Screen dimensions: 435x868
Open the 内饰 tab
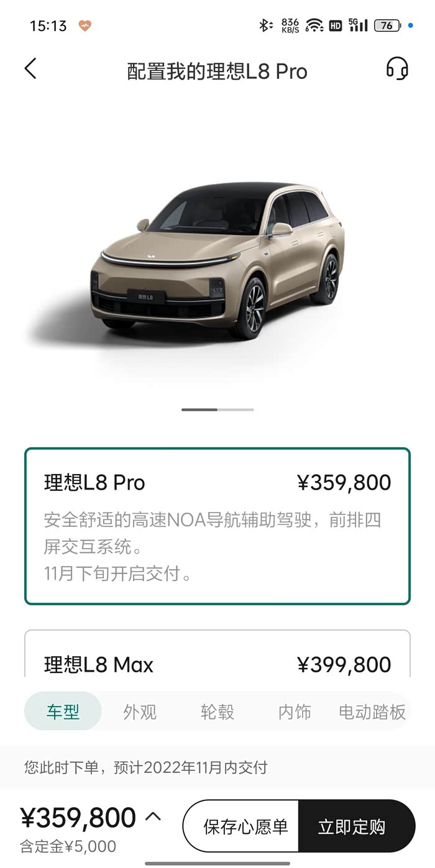[295, 711]
